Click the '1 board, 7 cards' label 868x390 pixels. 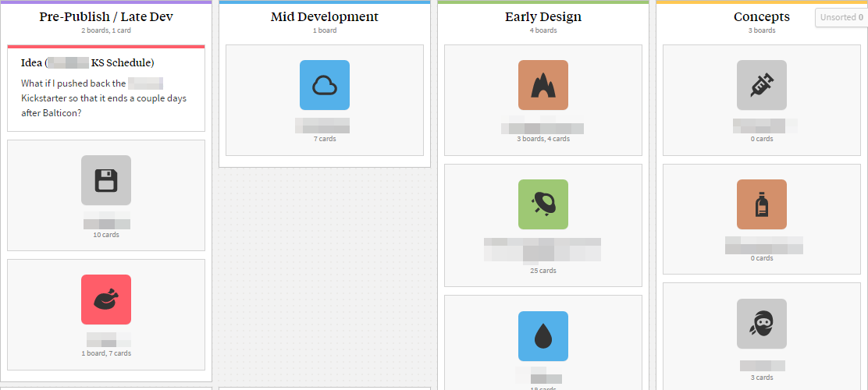[x=106, y=353]
